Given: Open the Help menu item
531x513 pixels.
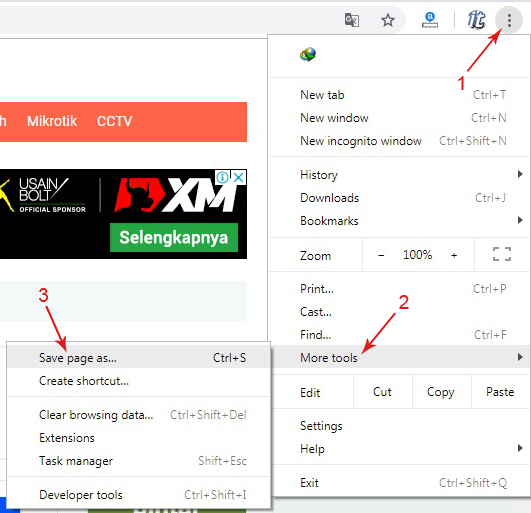Looking at the screenshot, I should [x=400, y=449].
